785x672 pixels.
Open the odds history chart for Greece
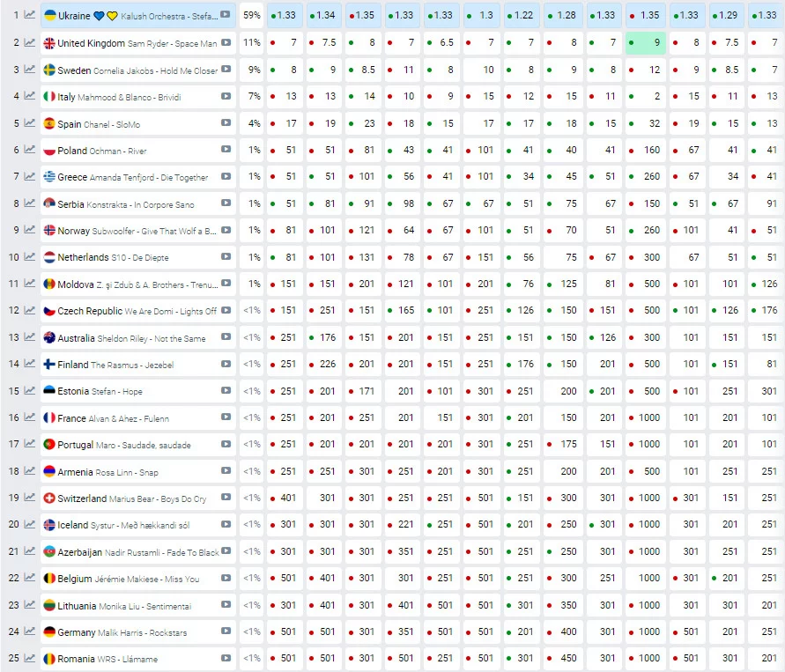click(30, 176)
